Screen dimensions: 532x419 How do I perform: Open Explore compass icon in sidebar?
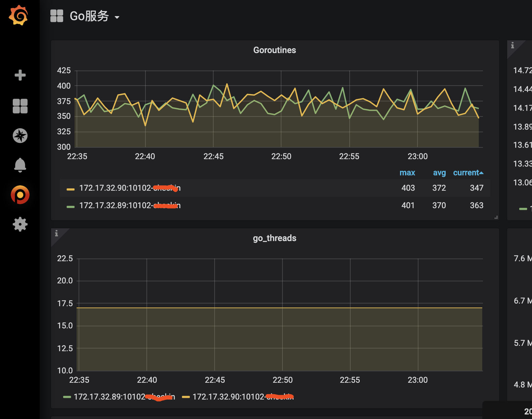pos(20,136)
